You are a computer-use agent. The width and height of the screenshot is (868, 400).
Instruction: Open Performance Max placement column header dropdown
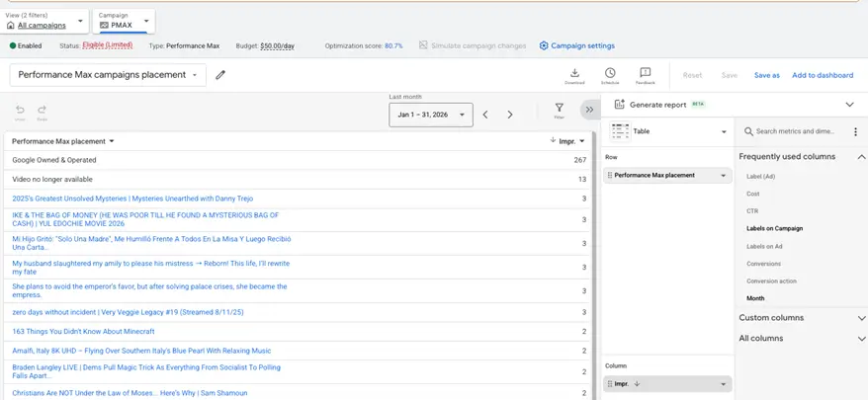click(x=112, y=141)
